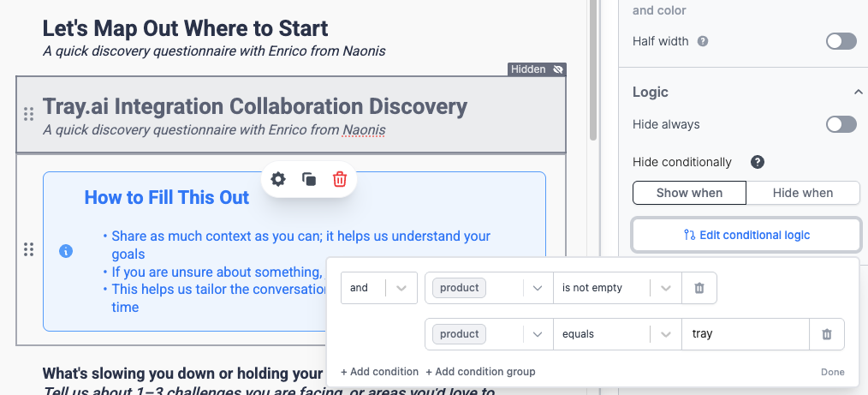Switch to Hide when tab
This screenshot has height=395, width=868.
click(802, 193)
